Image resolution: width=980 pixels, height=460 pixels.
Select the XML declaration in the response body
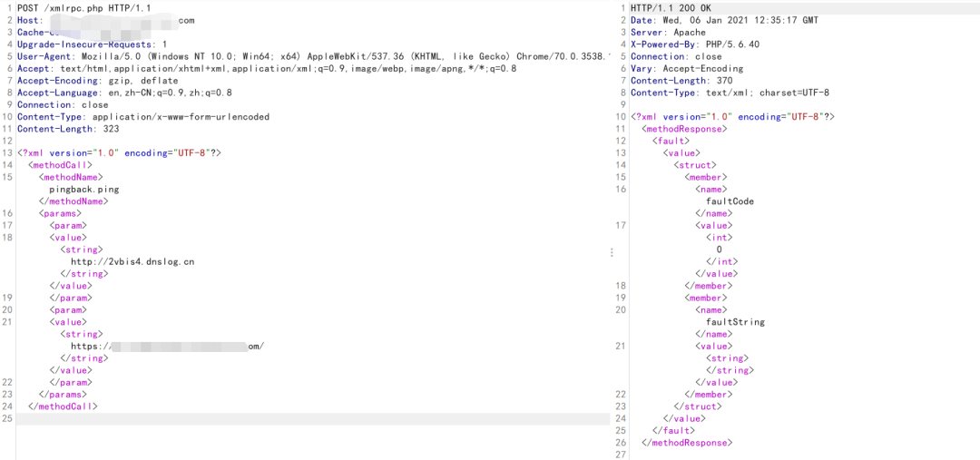pos(732,117)
